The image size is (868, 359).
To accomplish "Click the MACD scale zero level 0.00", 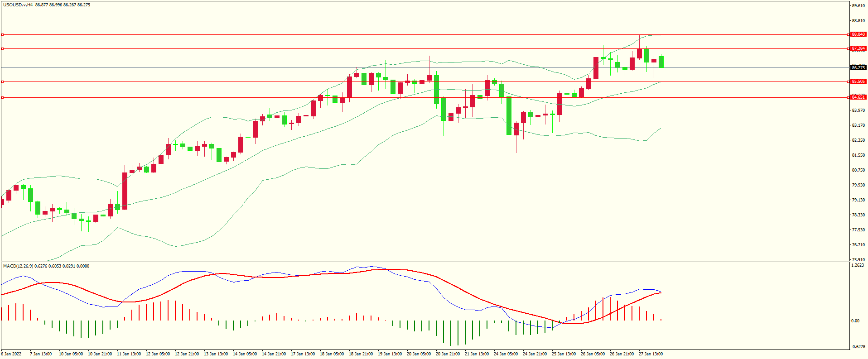I will tap(855, 321).
